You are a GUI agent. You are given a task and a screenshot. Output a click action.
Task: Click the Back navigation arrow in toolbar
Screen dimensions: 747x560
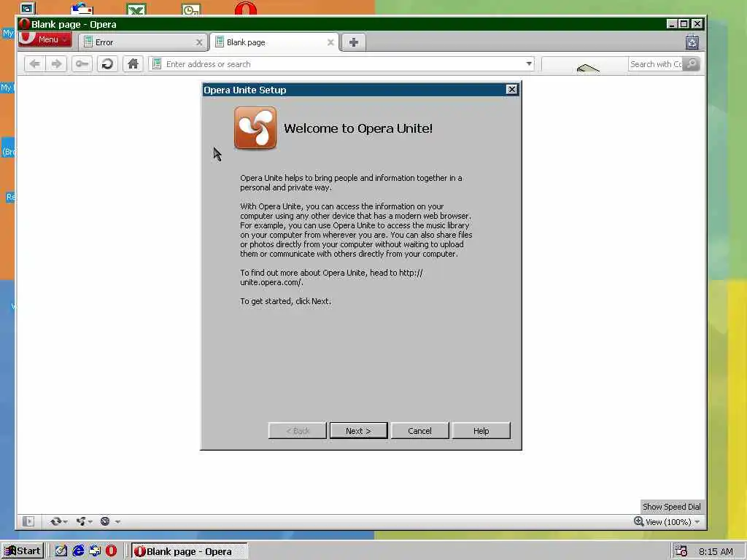click(35, 64)
